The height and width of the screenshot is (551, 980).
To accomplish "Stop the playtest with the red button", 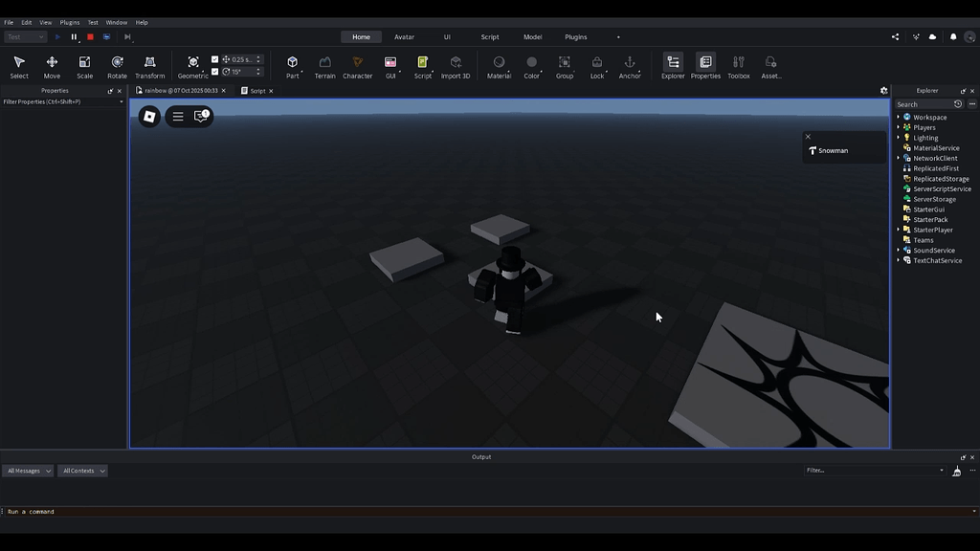I will pos(90,37).
